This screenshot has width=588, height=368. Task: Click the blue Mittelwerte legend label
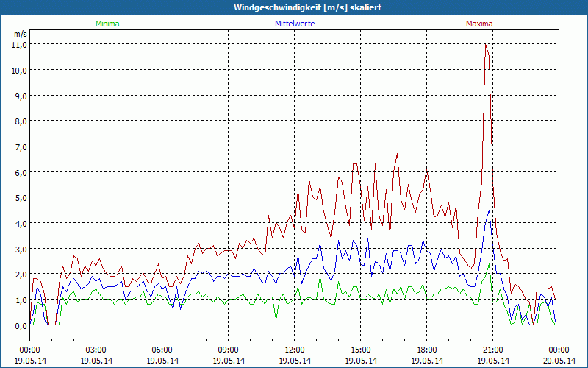pos(295,24)
